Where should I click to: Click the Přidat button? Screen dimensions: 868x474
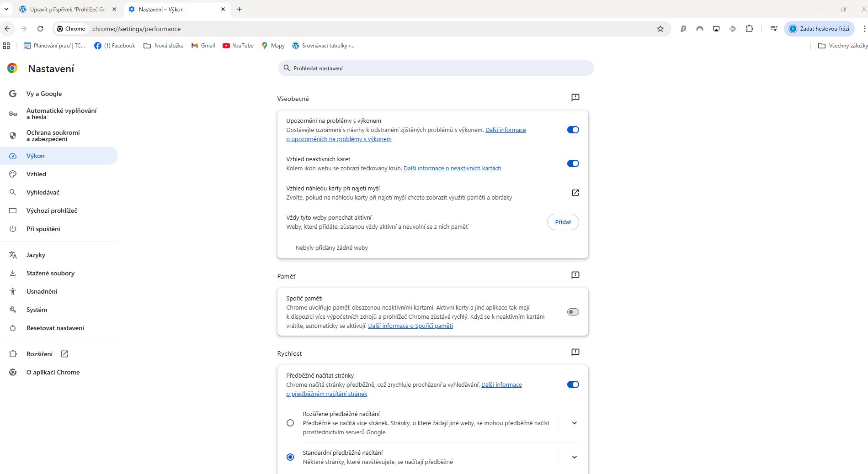563,222
